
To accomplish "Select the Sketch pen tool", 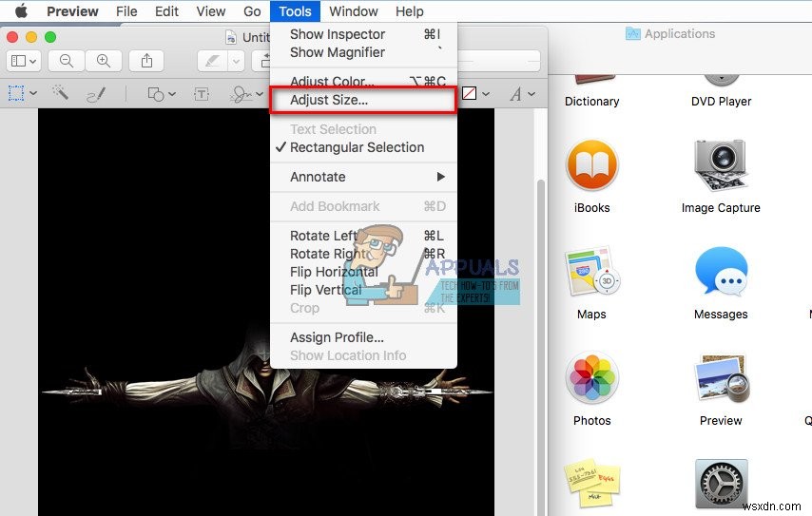I will (96, 94).
